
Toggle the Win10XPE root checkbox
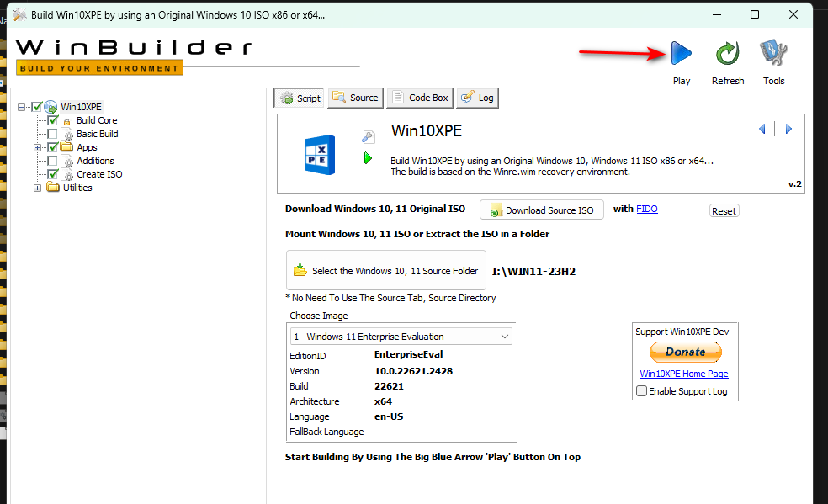[x=36, y=107]
